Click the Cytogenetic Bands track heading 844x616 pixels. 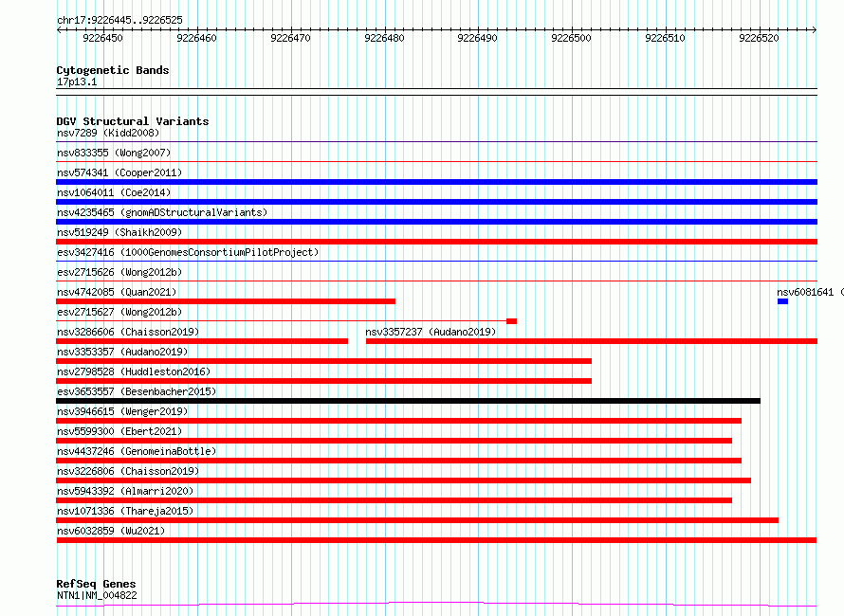click(113, 70)
